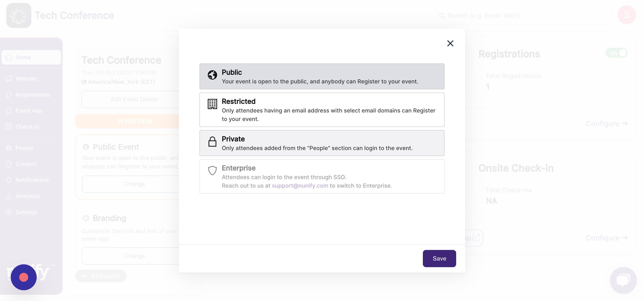Image resolution: width=644 pixels, height=301 pixels.
Task: Select the Public event option
Action: (322, 76)
